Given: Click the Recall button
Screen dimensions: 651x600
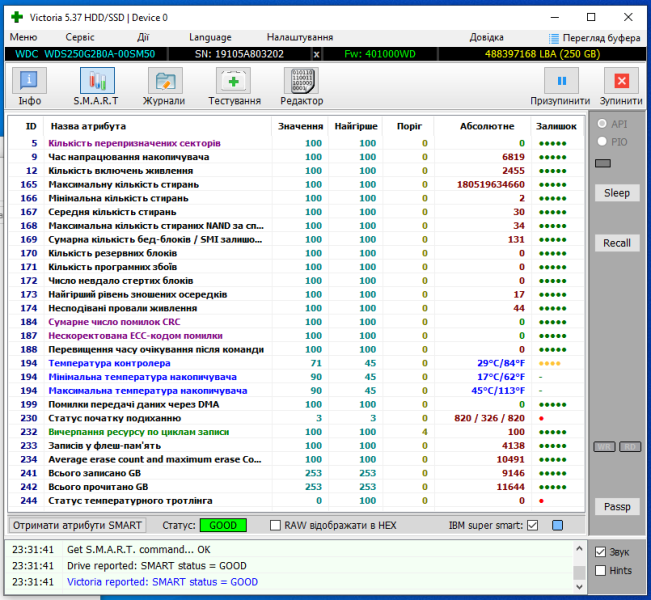Looking at the screenshot, I should pos(617,243).
